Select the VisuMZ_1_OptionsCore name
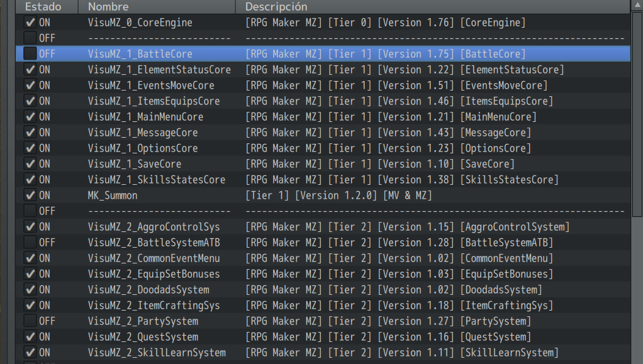 (x=143, y=148)
